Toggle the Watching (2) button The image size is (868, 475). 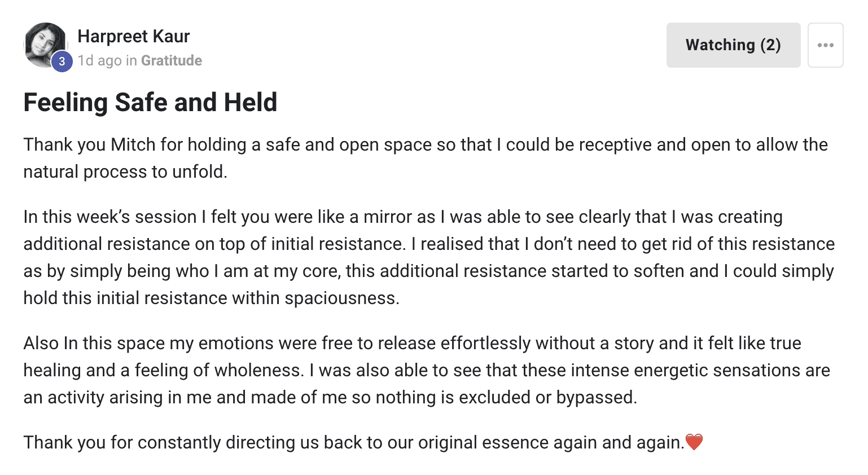(x=733, y=45)
